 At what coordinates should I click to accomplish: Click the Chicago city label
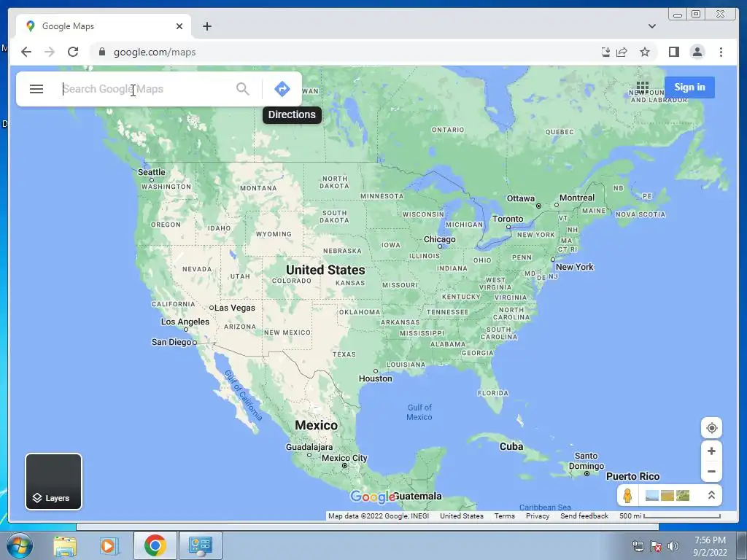(x=439, y=239)
